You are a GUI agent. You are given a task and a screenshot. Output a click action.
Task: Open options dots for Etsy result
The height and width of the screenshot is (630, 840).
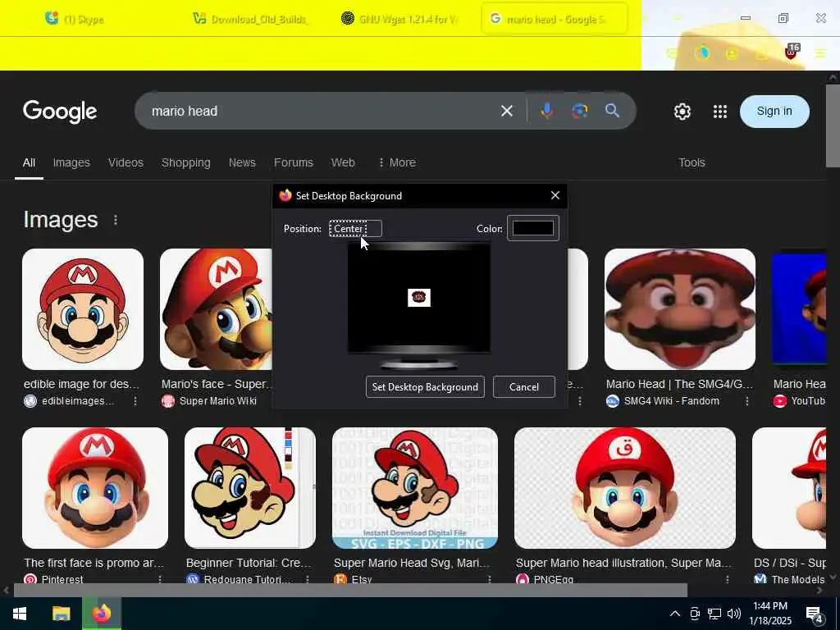pos(489,579)
